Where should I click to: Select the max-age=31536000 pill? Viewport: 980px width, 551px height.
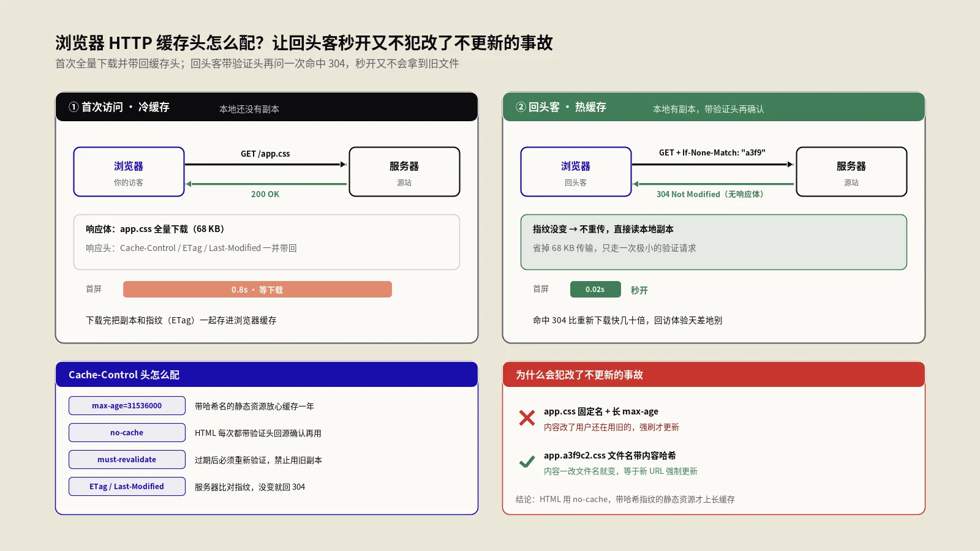pyautogui.click(x=127, y=405)
